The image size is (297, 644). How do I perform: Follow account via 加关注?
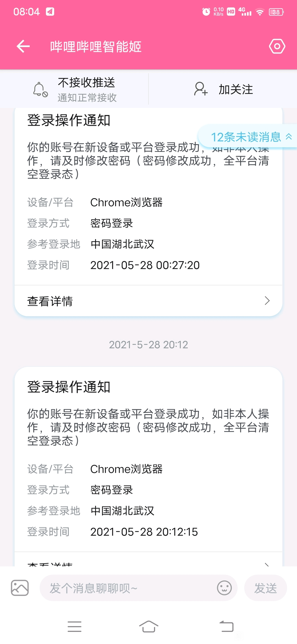point(223,89)
